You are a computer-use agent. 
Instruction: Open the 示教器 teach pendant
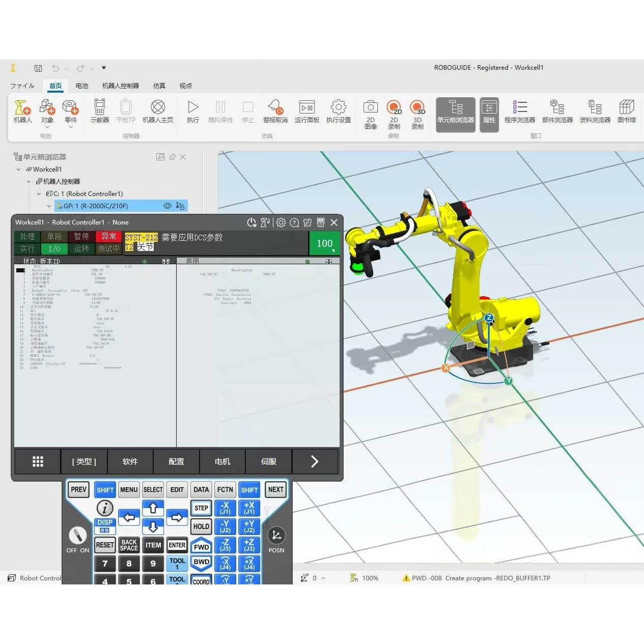coord(100,112)
